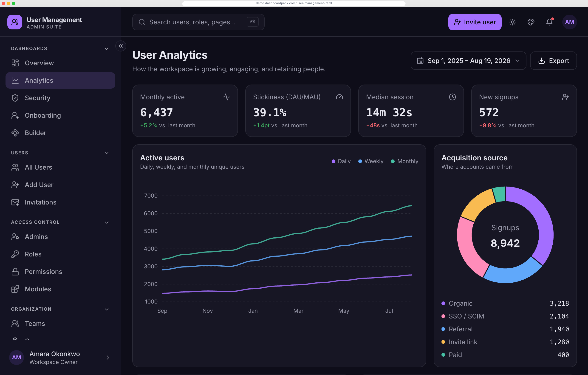Toggle the Monthly series in chart legend
The width and height of the screenshot is (588, 375).
[405, 161]
